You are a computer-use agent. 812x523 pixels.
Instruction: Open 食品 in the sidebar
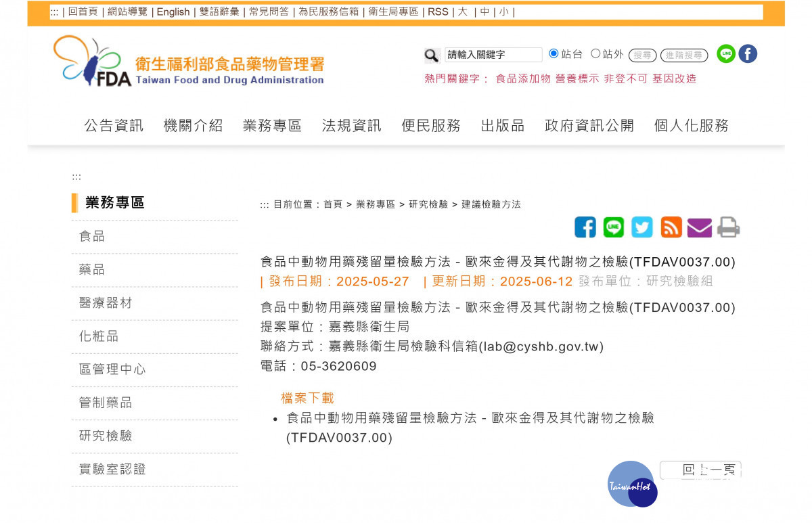click(x=92, y=236)
